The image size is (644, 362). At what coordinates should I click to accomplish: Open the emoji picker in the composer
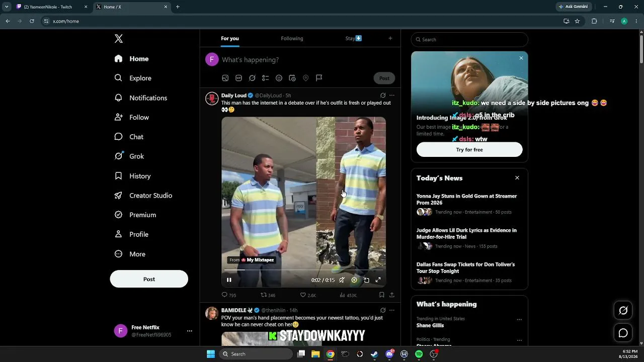pyautogui.click(x=279, y=78)
